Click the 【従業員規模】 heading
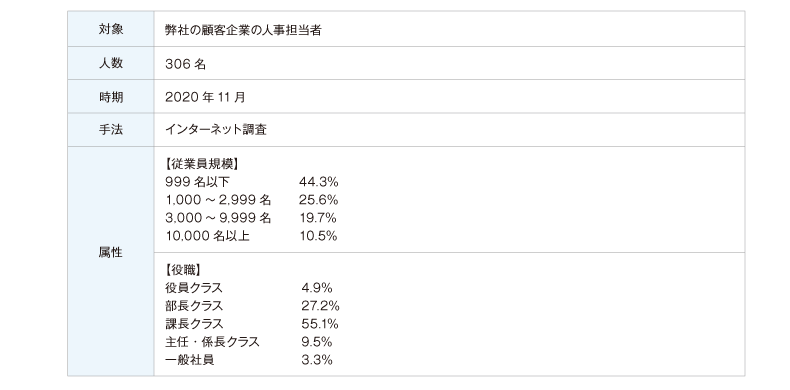 pos(202,164)
